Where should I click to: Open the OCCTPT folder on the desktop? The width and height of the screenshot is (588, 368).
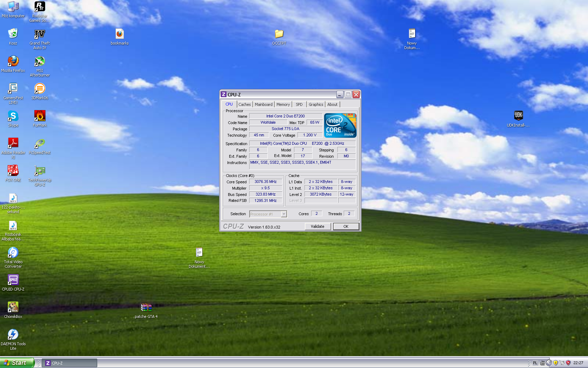[x=279, y=36]
